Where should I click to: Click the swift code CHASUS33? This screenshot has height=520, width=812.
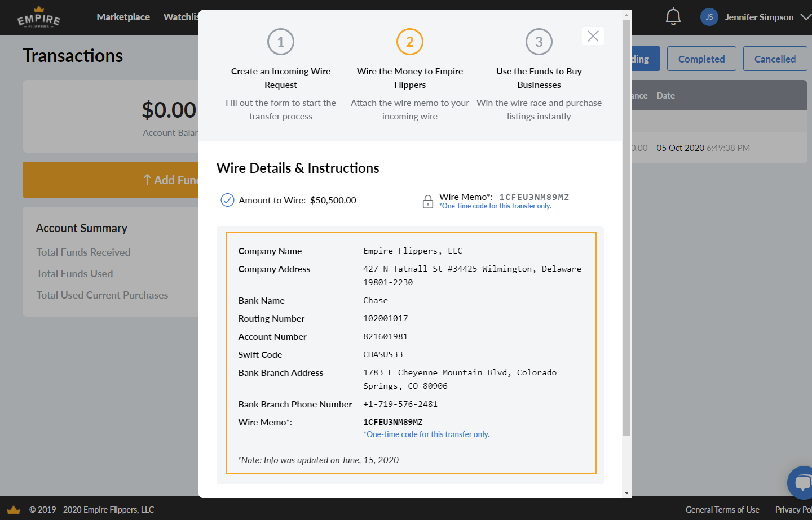click(x=383, y=354)
